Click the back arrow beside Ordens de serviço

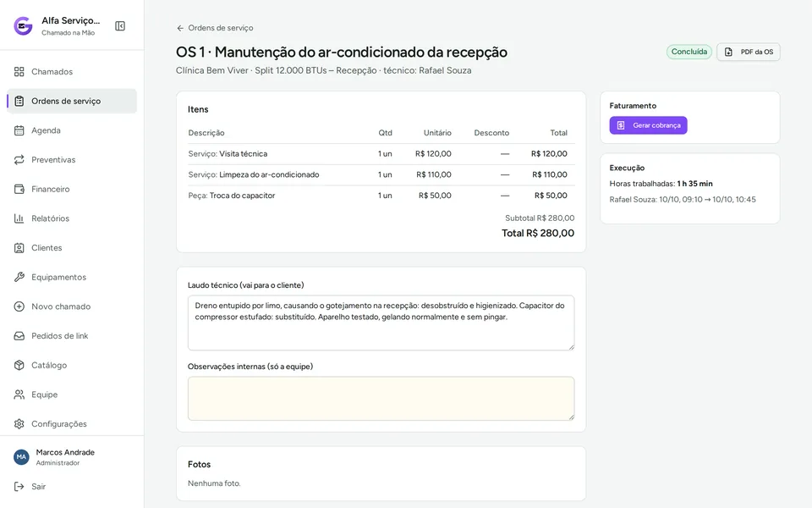pos(180,28)
